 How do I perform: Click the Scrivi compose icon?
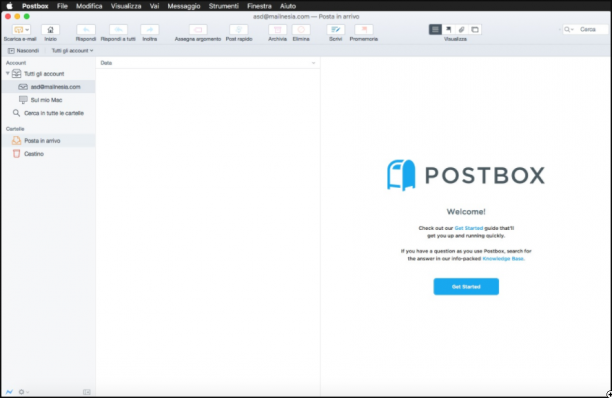[x=335, y=30]
